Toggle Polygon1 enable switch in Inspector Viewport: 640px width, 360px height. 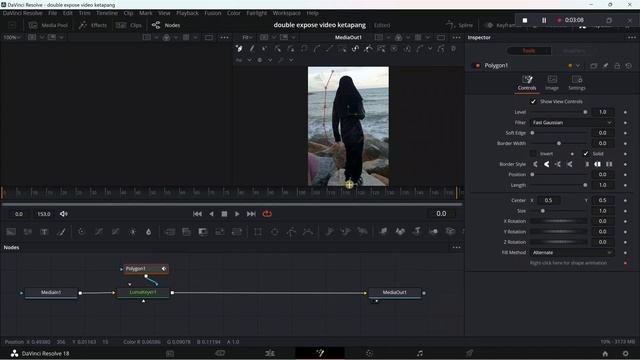coord(476,66)
